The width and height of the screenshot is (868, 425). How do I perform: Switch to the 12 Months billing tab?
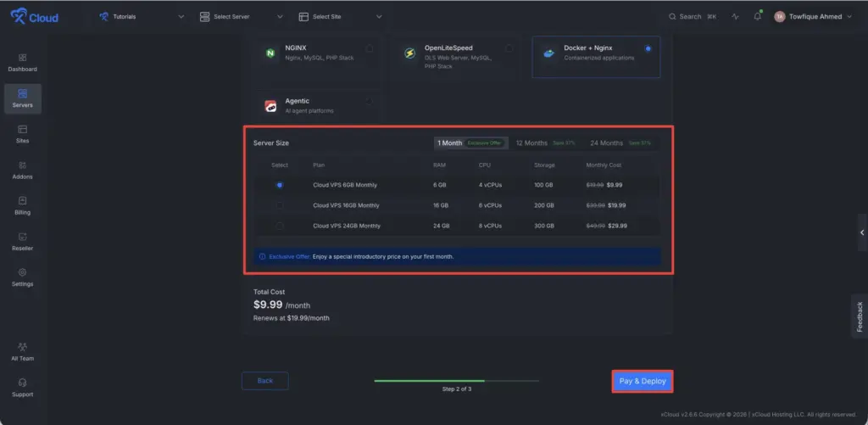point(545,143)
